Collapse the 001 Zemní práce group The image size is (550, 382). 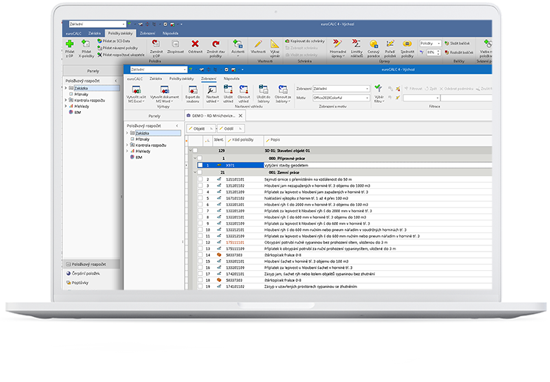coord(195,173)
